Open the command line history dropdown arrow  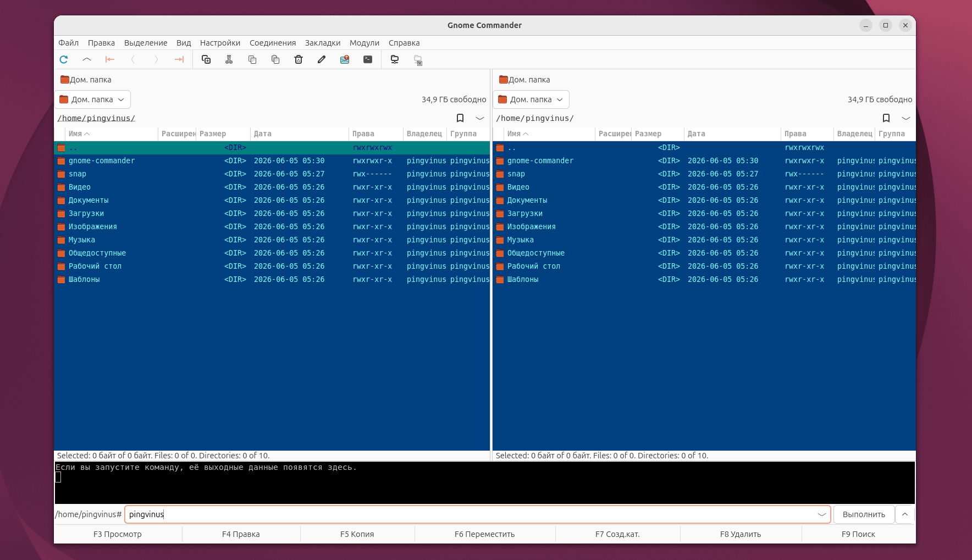(x=822, y=514)
